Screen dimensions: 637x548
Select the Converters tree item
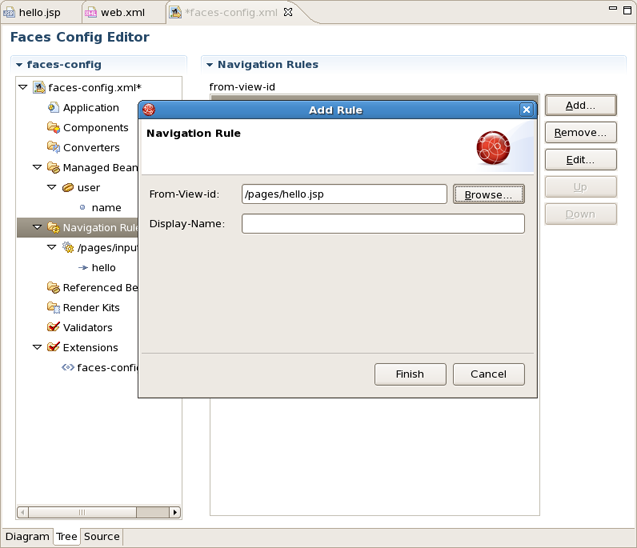coord(91,147)
